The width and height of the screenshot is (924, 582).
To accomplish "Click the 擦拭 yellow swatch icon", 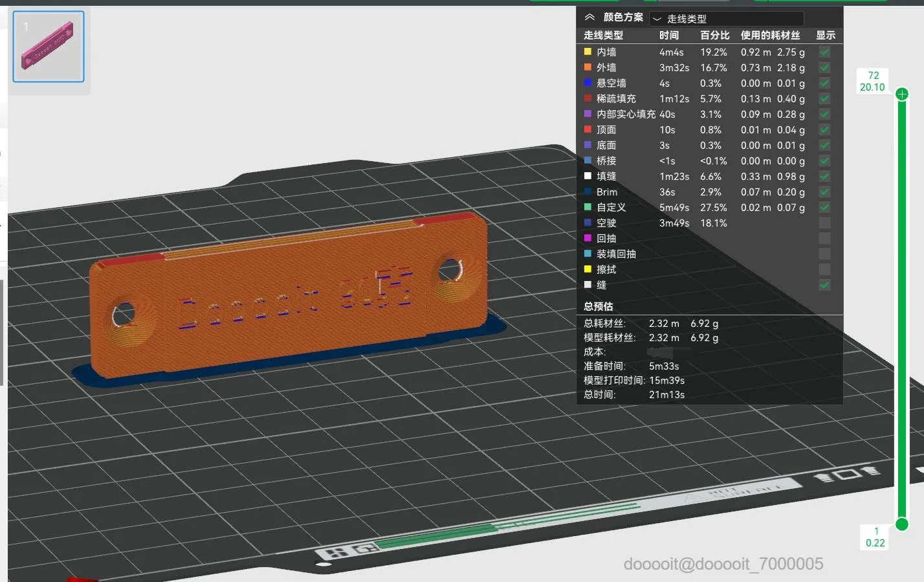I will 588,269.
